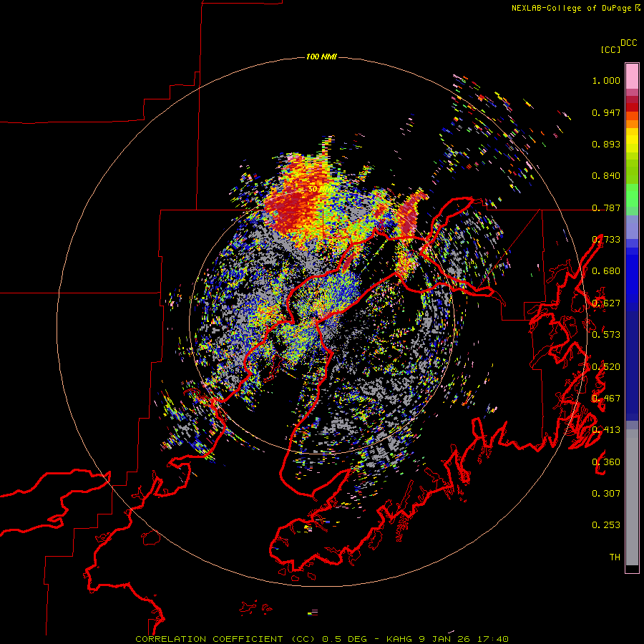Screen dimensions: 644x644
Task: Select the 0.253 scale value
Action: tap(606, 525)
